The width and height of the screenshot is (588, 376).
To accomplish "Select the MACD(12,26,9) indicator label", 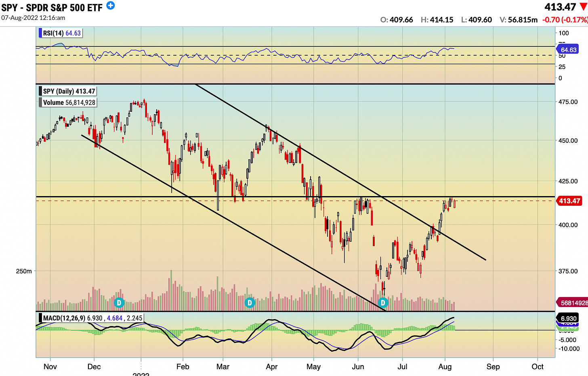I will coord(91,318).
